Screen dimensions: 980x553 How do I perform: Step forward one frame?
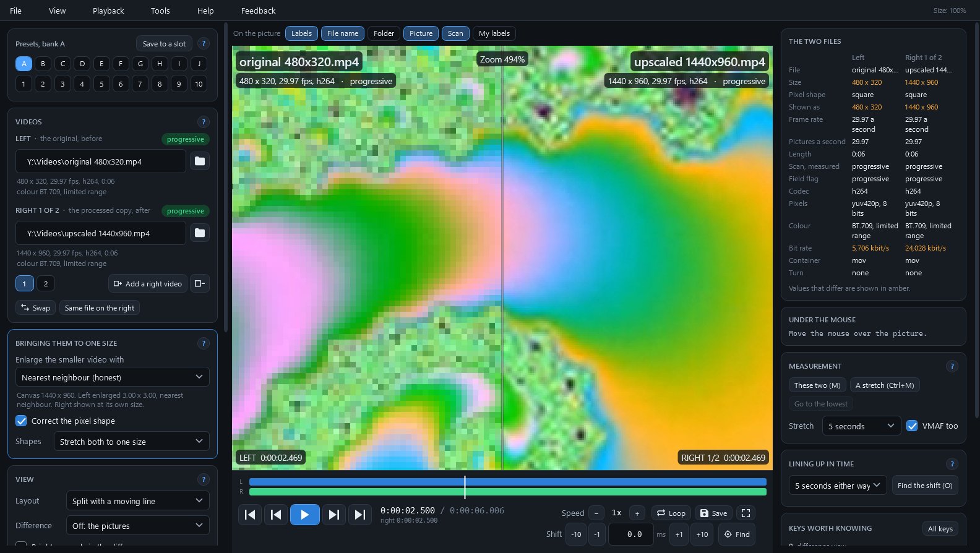(x=333, y=515)
